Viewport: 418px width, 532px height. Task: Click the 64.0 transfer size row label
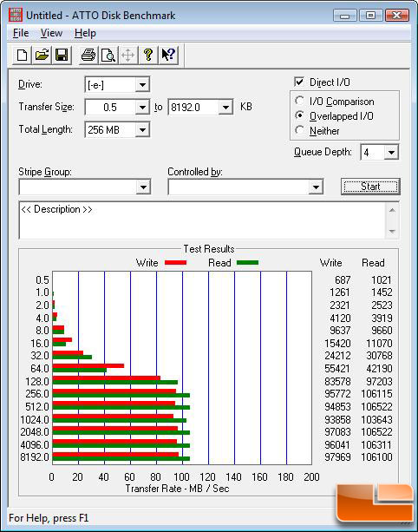tap(40, 369)
